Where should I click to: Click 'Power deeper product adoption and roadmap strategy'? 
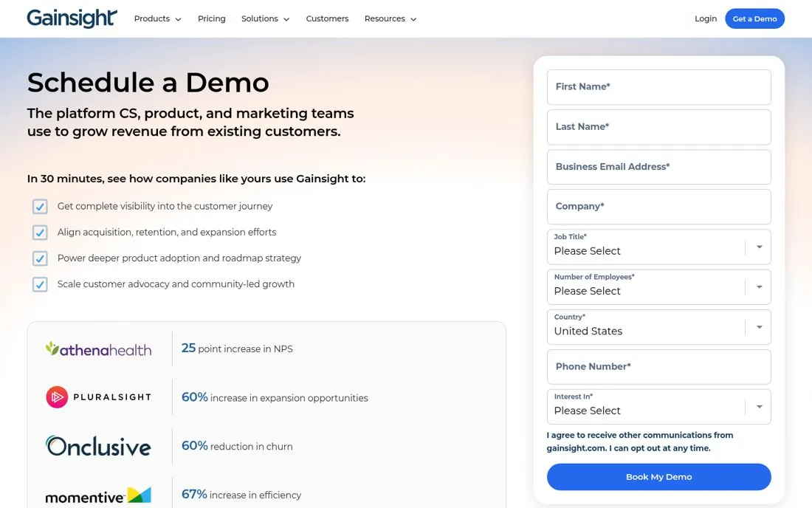pyautogui.click(x=179, y=258)
